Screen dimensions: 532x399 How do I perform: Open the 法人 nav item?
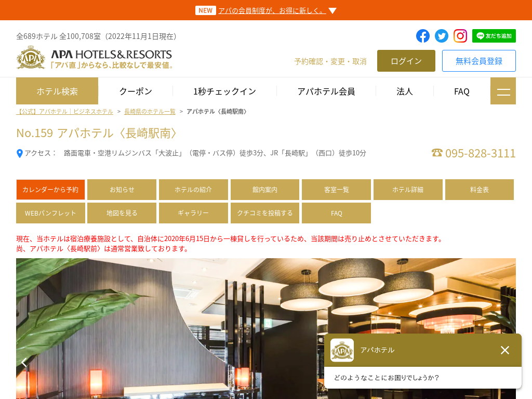pyautogui.click(x=404, y=91)
